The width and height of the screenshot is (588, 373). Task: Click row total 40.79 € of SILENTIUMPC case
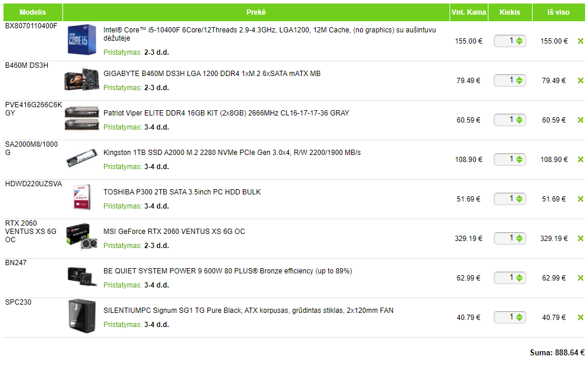(x=554, y=317)
